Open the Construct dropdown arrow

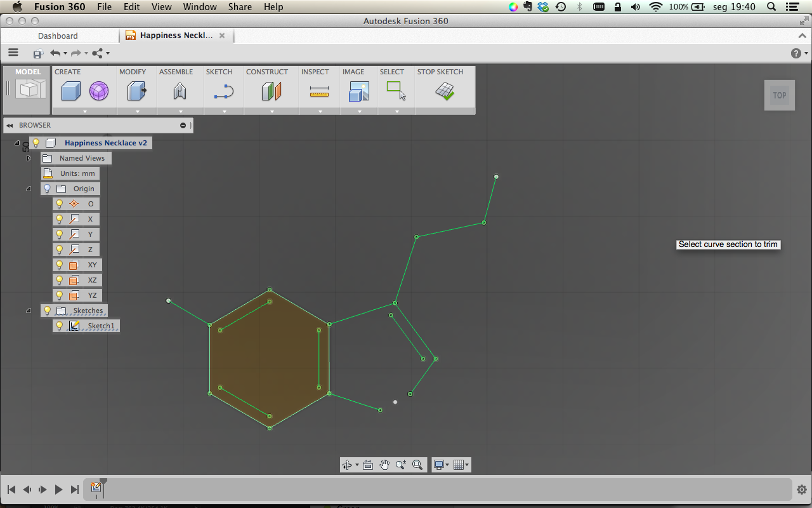[x=272, y=111]
